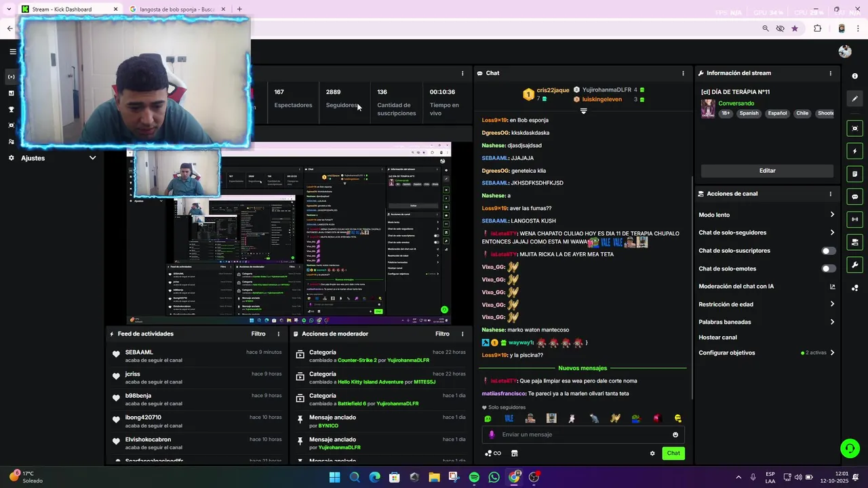The image size is (868, 488).
Task: Open Acciones de moderador Filtro dropdown
Action: (442, 333)
